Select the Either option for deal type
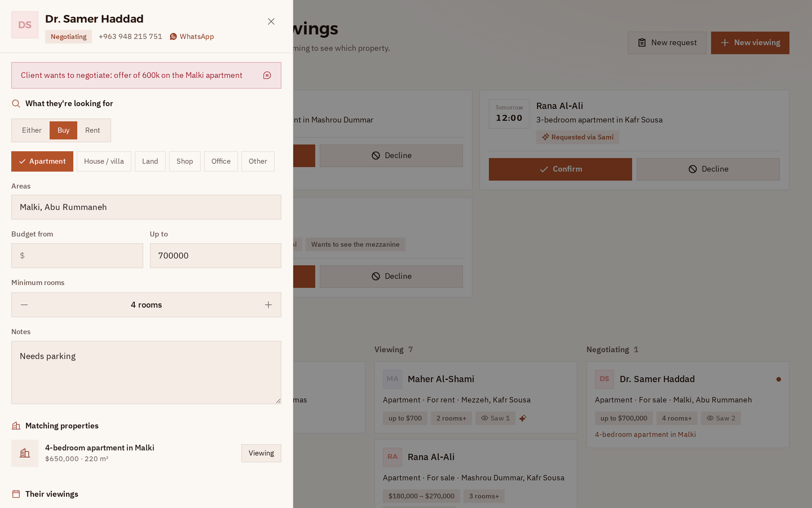812x508 pixels. 32,130
